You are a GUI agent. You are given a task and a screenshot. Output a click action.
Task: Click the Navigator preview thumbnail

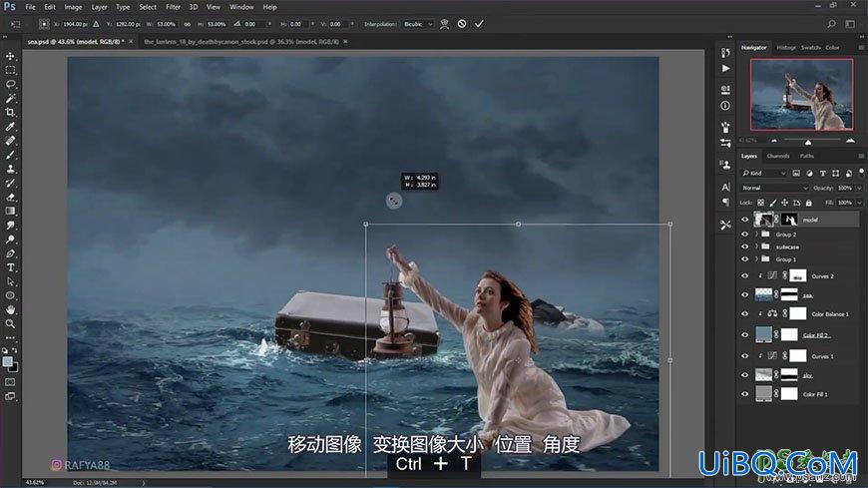801,94
